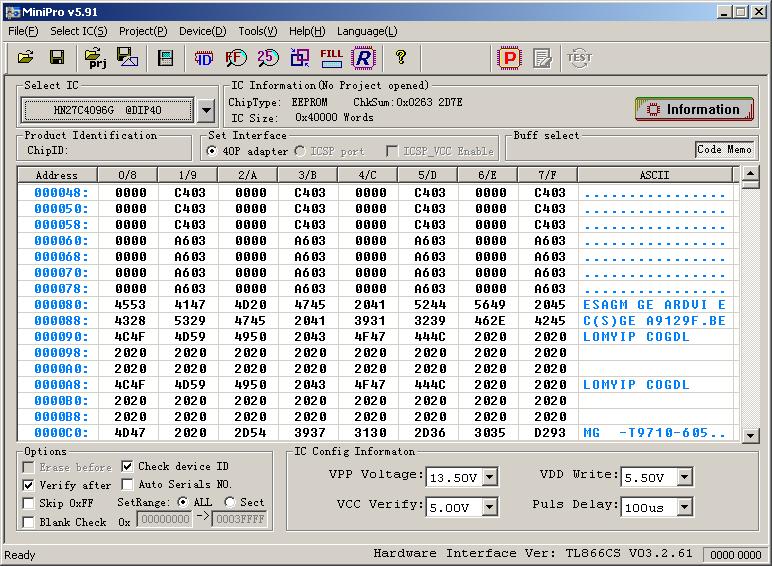Click the ASCII column header
Screen dimensions: 772x566
655,175
